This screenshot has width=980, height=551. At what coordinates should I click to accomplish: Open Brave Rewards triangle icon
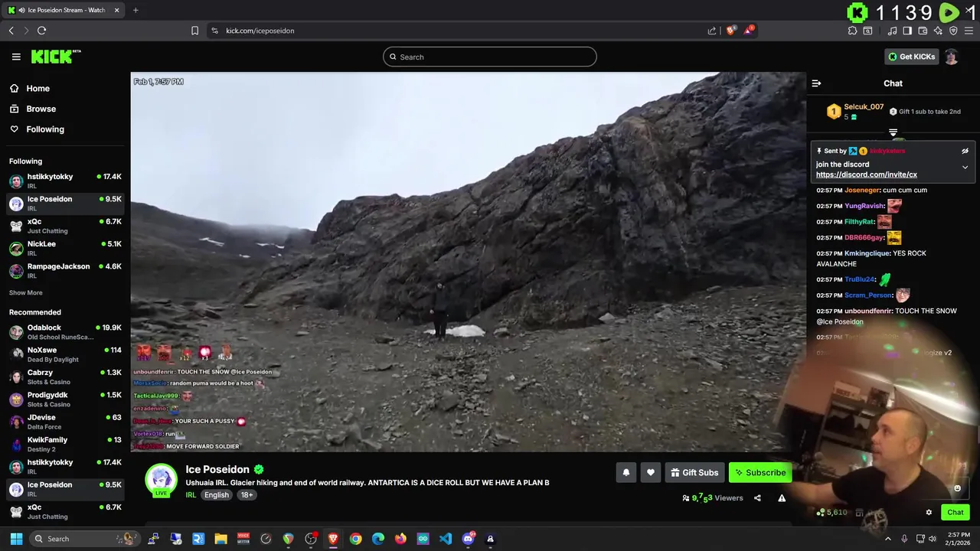tap(749, 31)
